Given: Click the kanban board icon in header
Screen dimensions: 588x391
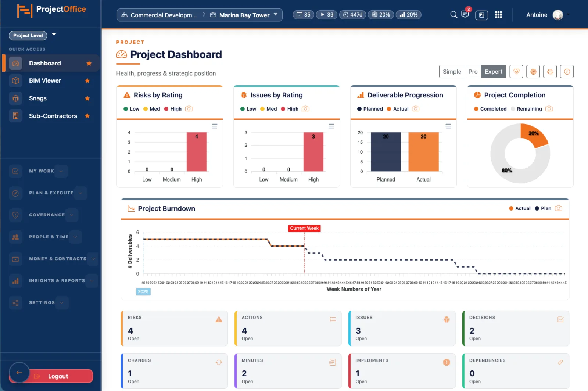Looking at the screenshot, I should click(x=481, y=15).
